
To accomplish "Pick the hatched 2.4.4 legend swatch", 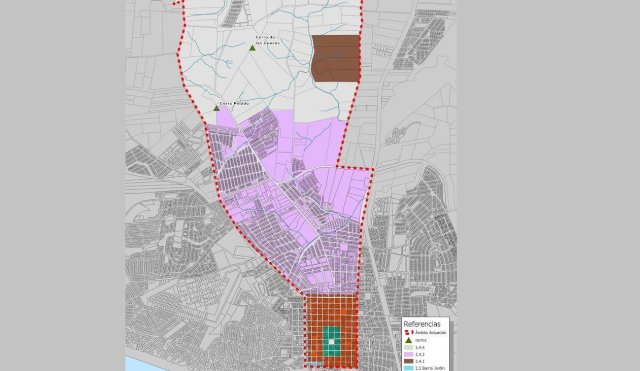I will [x=409, y=347].
